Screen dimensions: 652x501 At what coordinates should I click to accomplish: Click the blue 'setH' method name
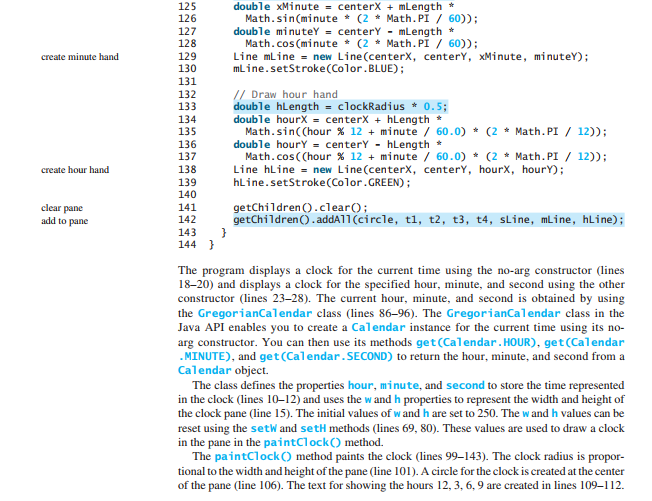point(313,429)
